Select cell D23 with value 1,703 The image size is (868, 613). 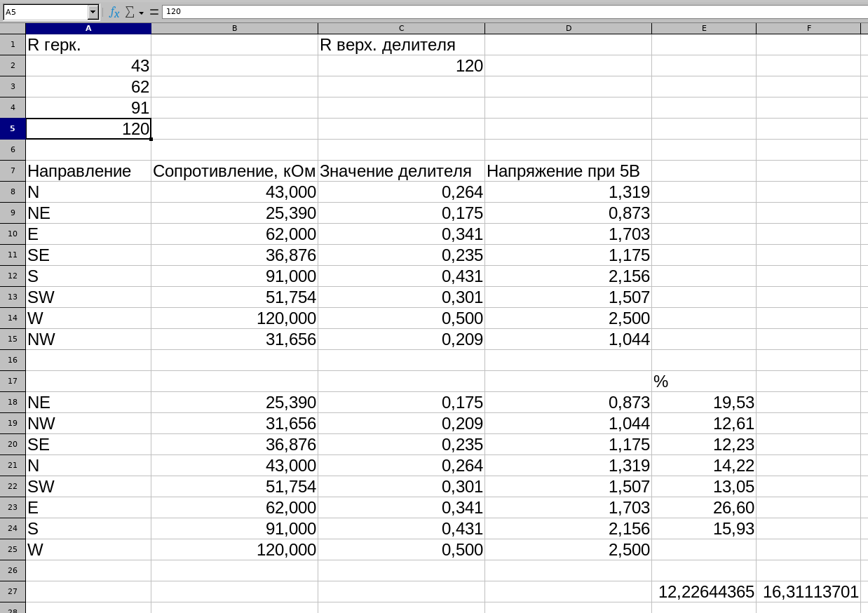click(568, 508)
